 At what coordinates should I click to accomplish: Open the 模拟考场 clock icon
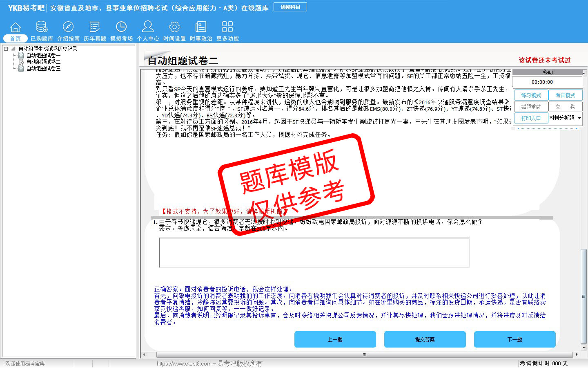(121, 27)
